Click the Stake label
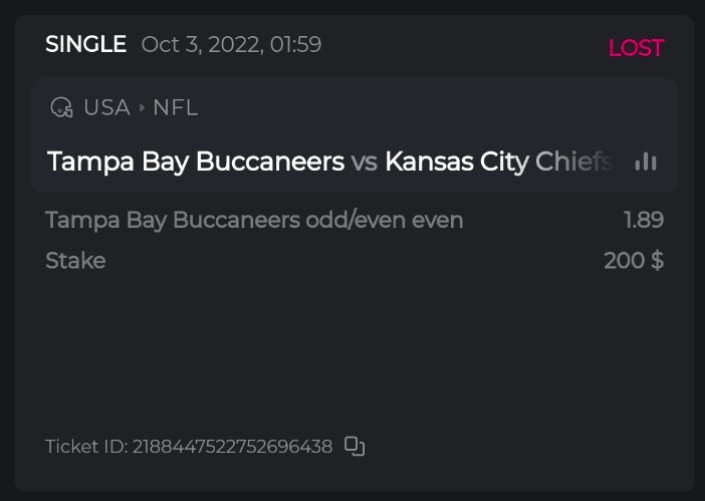The height and width of the screenshot is (501, 705). [x=75, y=261]
